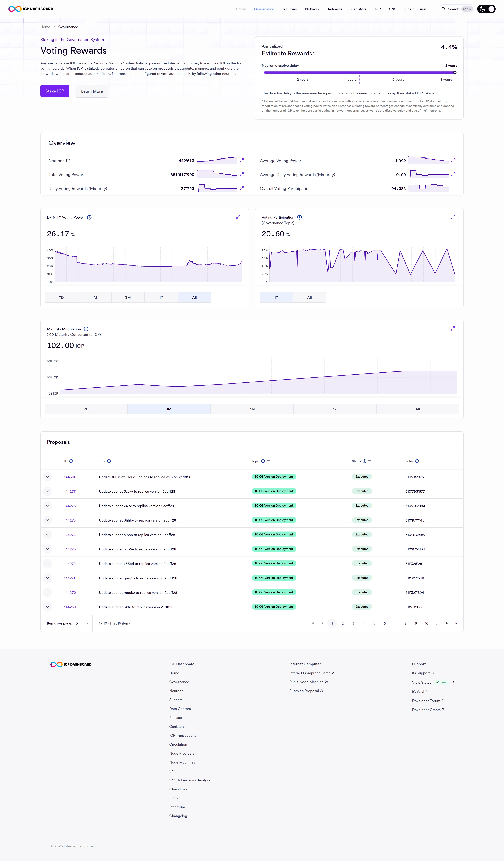
Task: Open the Developer Forum footer link
Action: (x=428, y=701)
